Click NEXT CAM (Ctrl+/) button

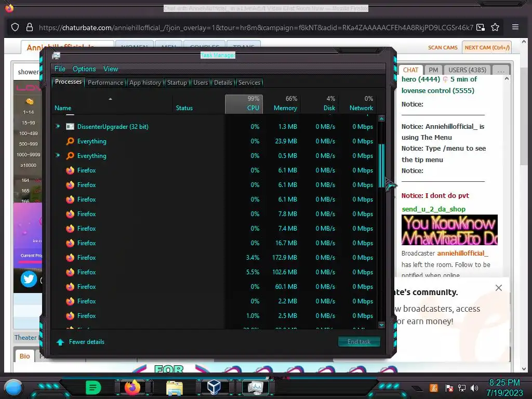click(x=487, y=47)
